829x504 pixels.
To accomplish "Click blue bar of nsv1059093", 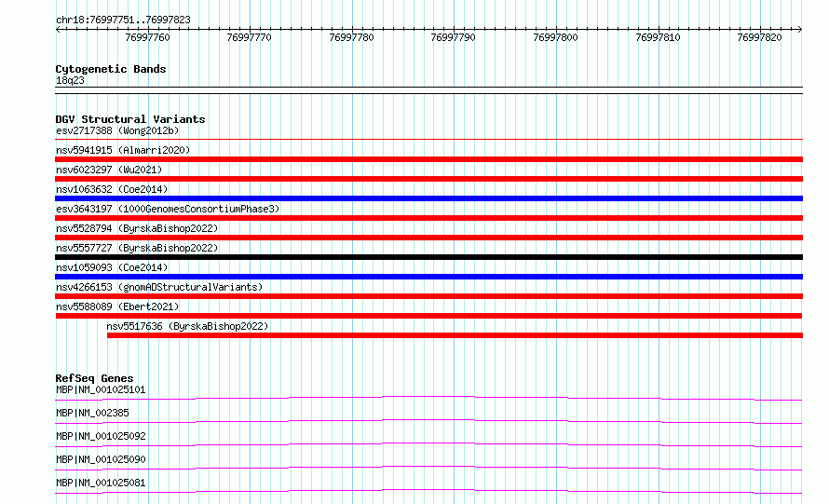I will pyautogui.click(x=428, y=277).
